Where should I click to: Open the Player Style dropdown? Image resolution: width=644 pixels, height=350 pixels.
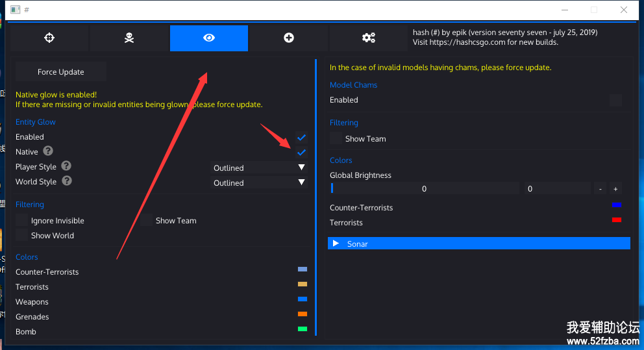pyautogui.click(x=258, y=168)
